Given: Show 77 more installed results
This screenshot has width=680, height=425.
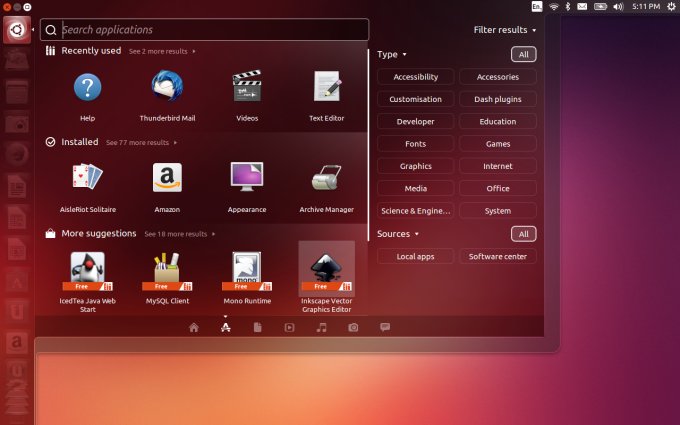Looking at the screenshot, I should pyautogui.click(x=140, y=143).
